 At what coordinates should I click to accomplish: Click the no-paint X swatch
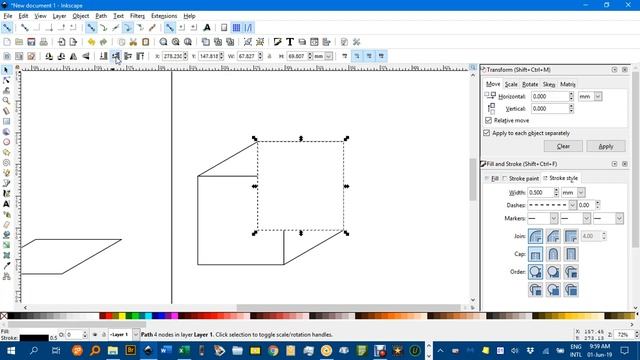4,316
